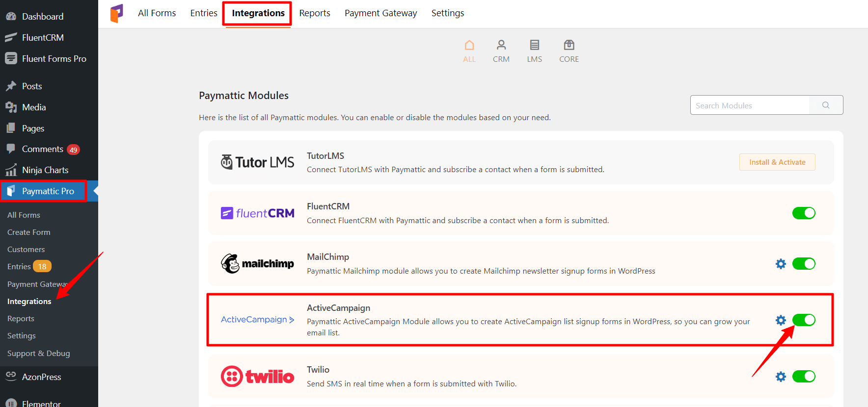Filter modules by ALL home icon
868x407 pixels.
click(469, 45)
